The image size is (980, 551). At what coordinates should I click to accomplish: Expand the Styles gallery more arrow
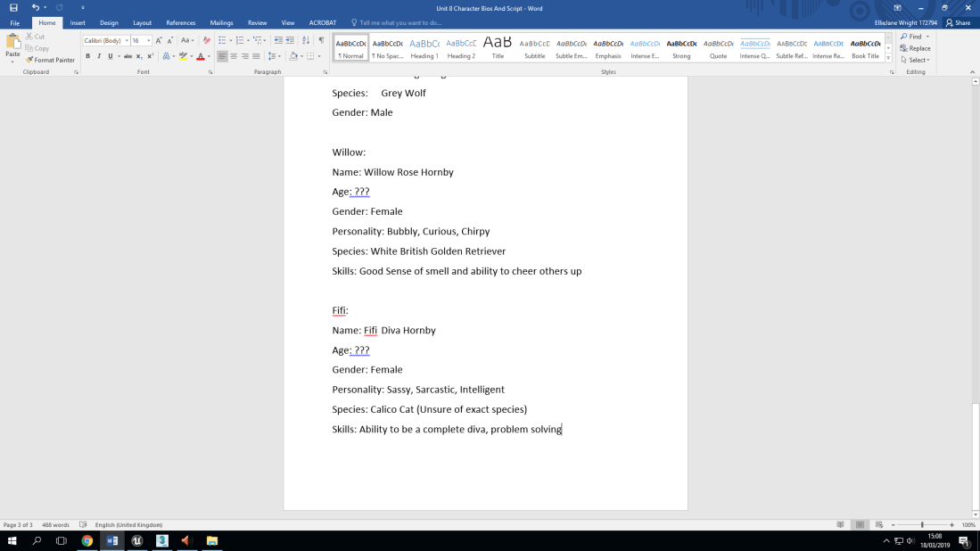coord(888,58)
